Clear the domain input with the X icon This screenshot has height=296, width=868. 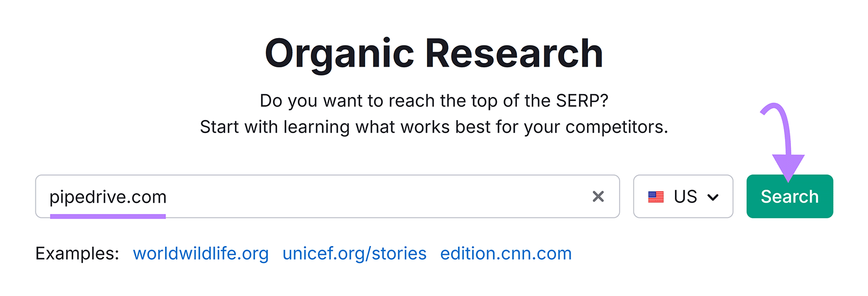(598, 197)
